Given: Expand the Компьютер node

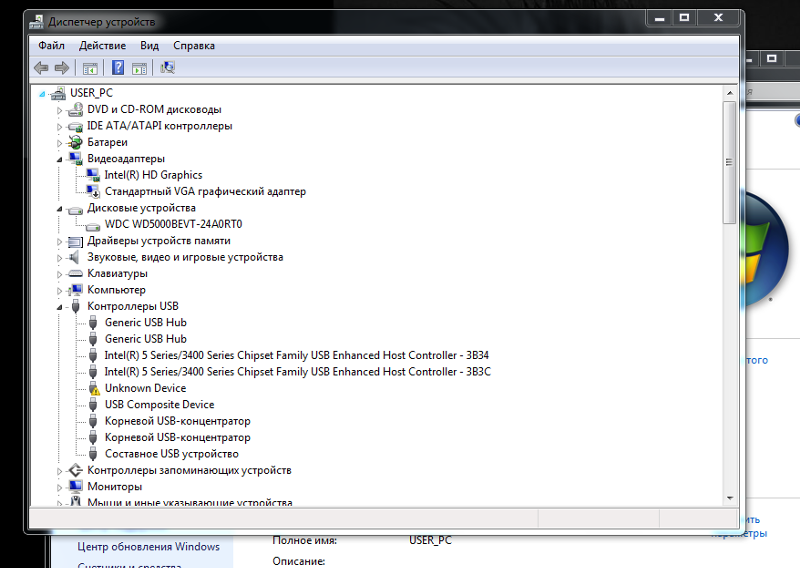Looking at the screenshot, I should (59, 290).
